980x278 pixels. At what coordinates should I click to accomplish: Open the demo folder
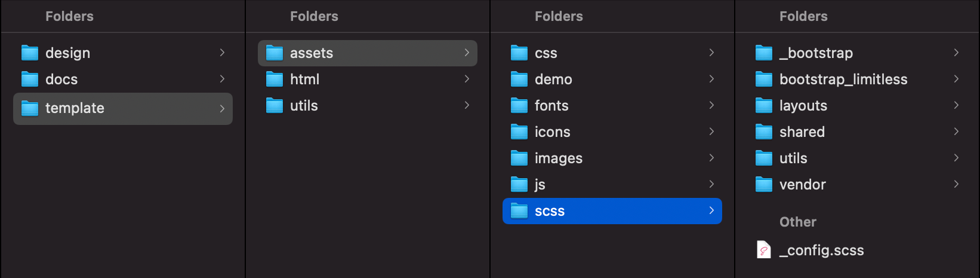coord(553,80)
